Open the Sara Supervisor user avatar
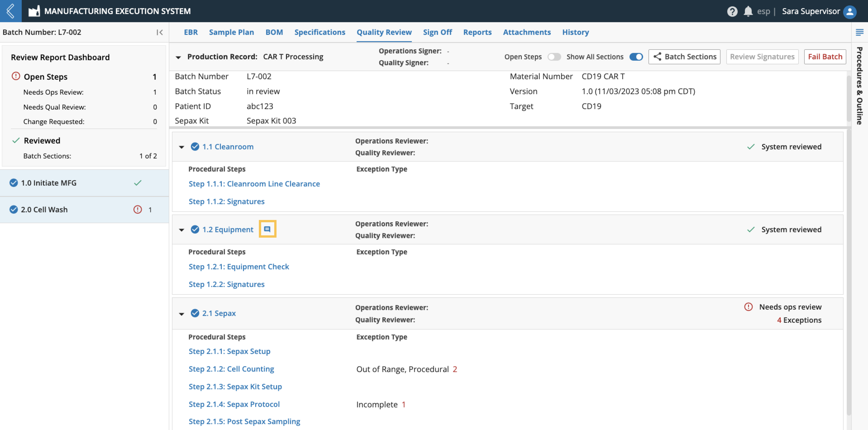The image size is (868, 430). 850,12
